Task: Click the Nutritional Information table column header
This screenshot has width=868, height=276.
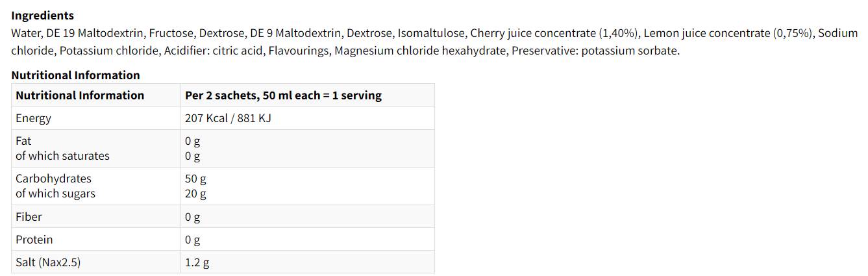Action: [80, 95]
